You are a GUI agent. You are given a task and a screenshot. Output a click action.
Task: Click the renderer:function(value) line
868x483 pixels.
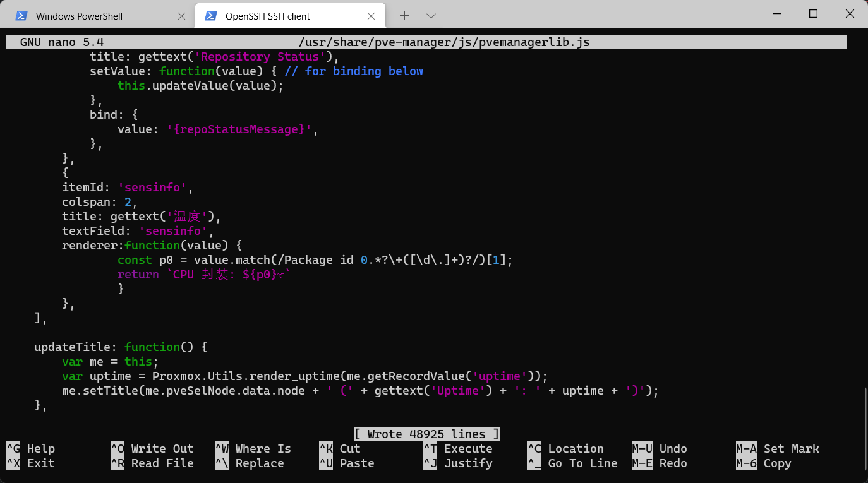(152, 246)
